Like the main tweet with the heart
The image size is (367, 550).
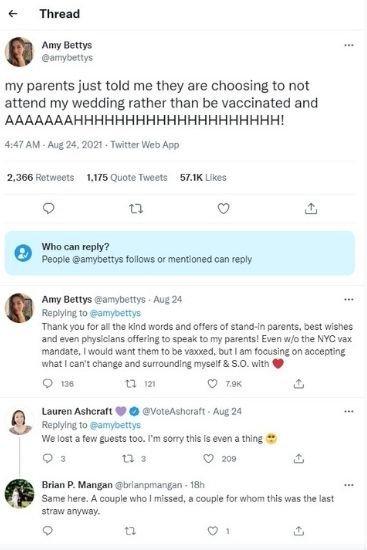(x=223, y=208)
